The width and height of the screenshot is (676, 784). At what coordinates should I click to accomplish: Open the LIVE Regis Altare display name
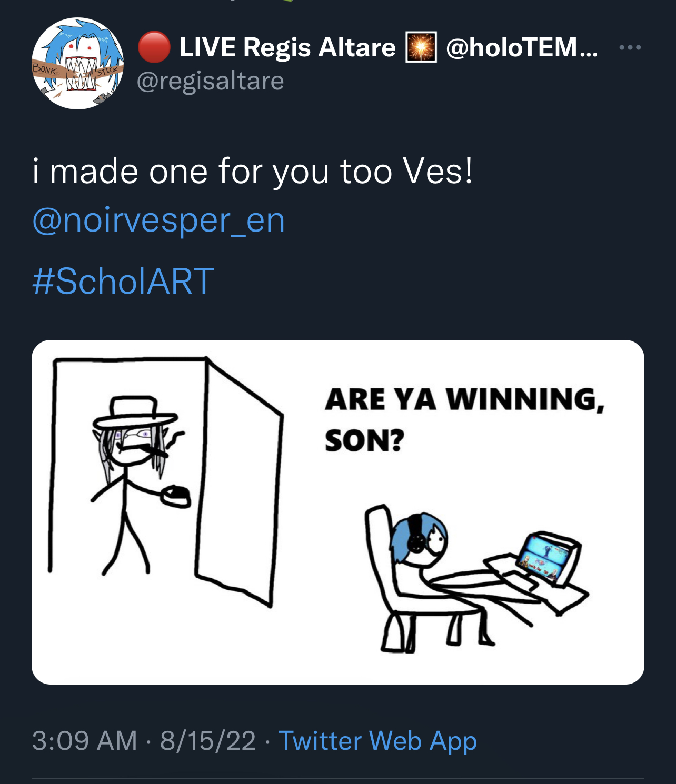[x=287, y=47]
